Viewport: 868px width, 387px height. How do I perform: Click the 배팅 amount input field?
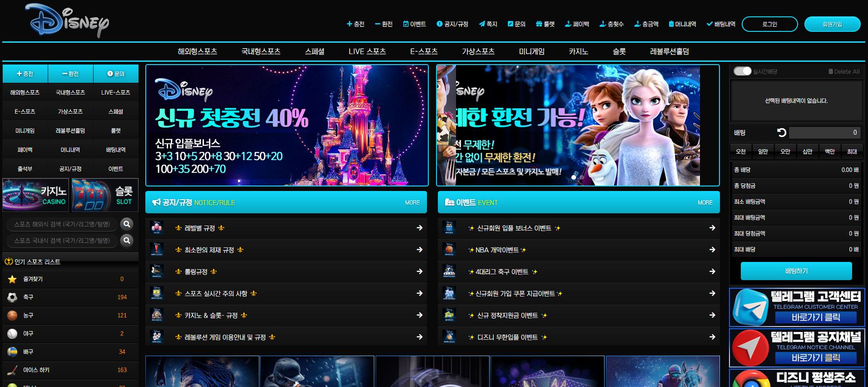[824, 132]
